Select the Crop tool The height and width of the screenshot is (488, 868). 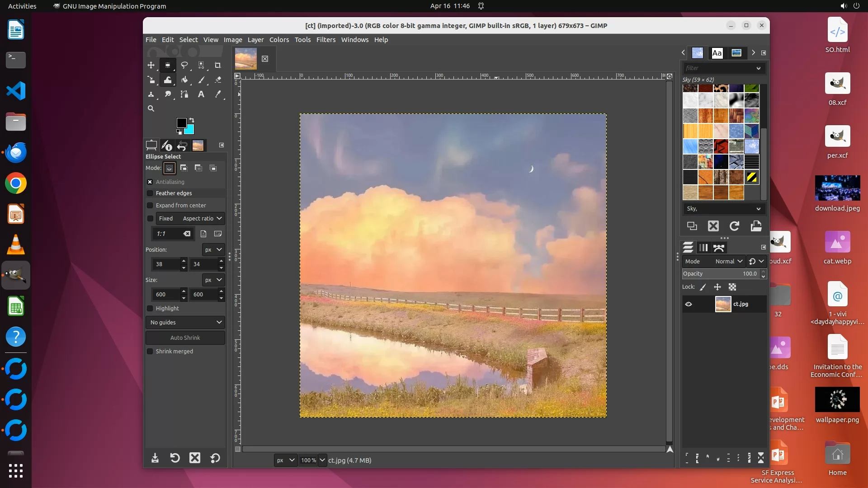pyautogui.click(x=217, y=65)
